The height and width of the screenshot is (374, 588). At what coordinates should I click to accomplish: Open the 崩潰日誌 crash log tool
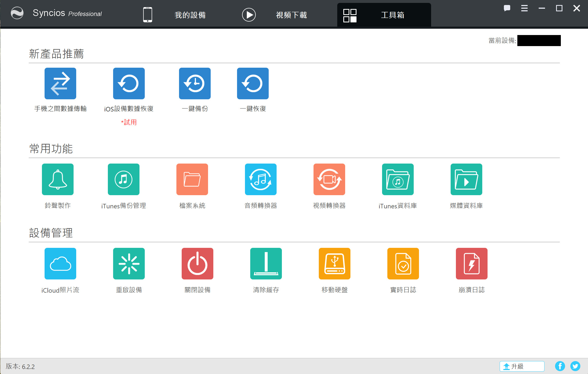[472, 264]
